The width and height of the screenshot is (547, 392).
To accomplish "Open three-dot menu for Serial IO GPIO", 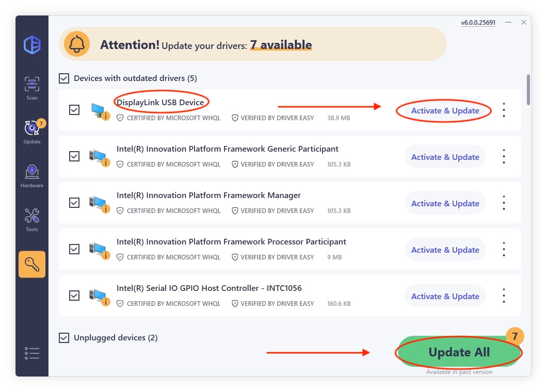I will click(x=504, y=296).
